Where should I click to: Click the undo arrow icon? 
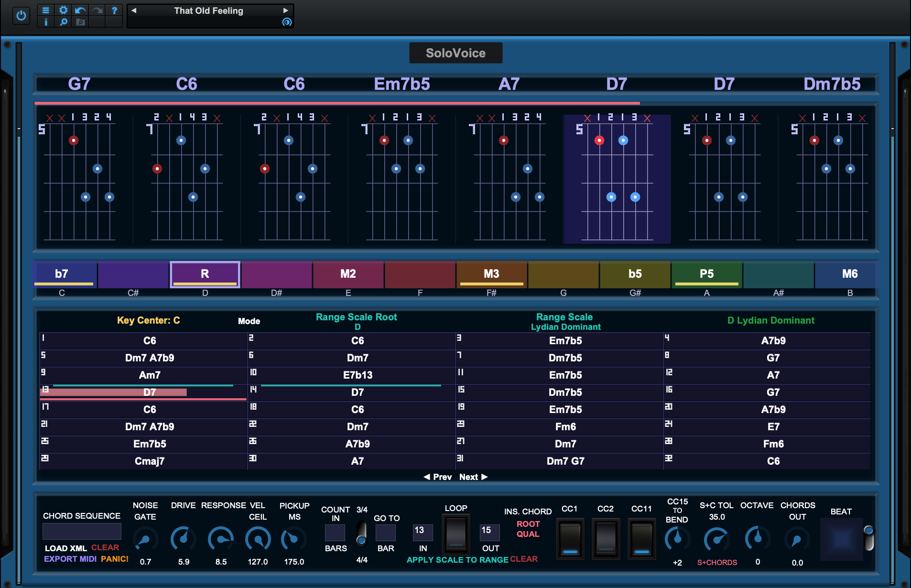point(80,10)
